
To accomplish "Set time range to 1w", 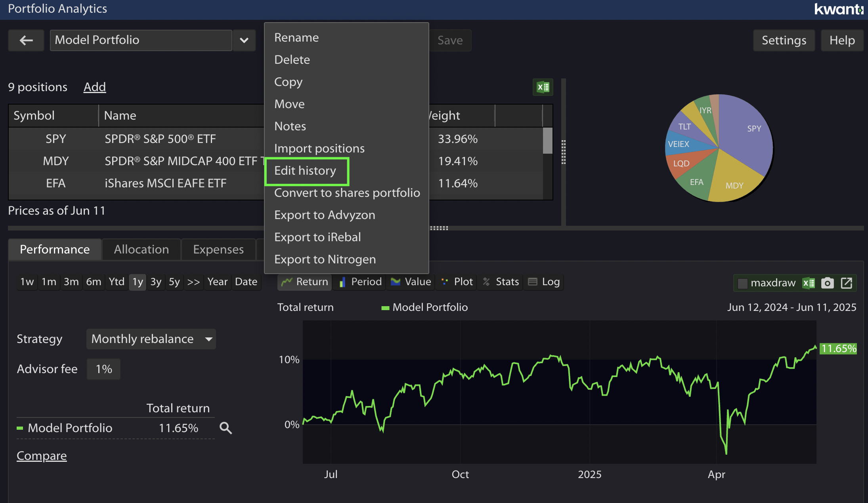I will [x=27, y=282].
